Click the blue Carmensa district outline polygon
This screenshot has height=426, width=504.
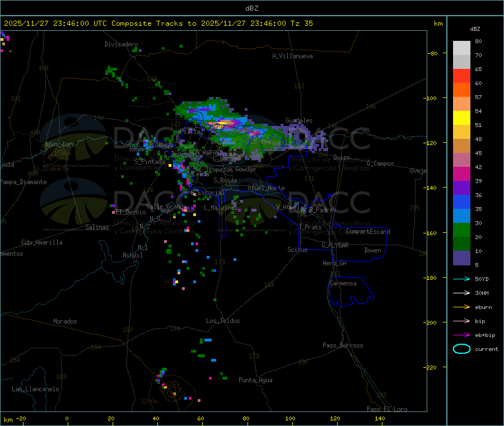(351, 292)
